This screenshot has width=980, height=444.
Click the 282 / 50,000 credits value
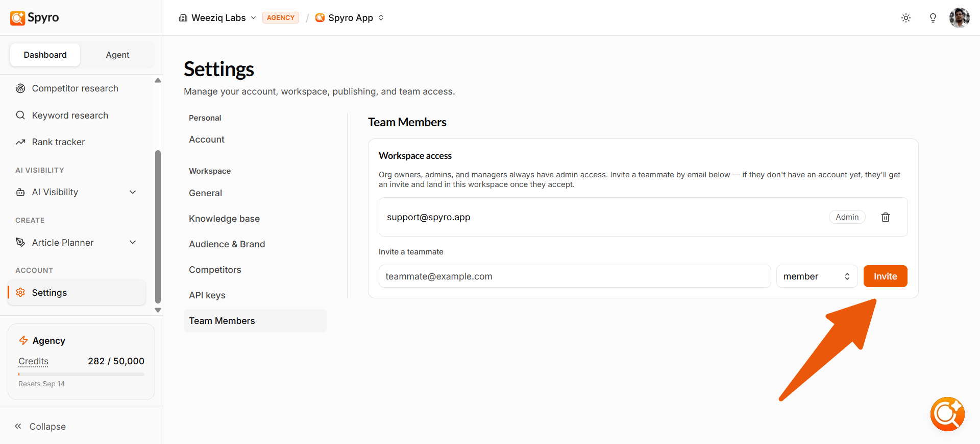point(116,361)
